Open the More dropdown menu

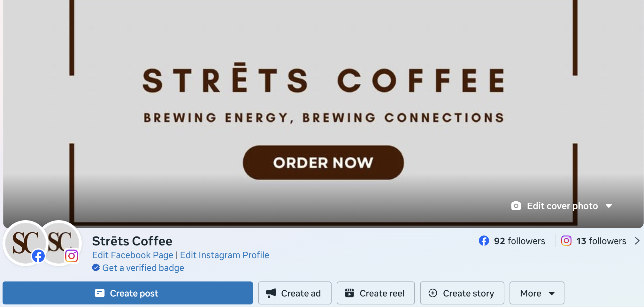tap(537, 293)
